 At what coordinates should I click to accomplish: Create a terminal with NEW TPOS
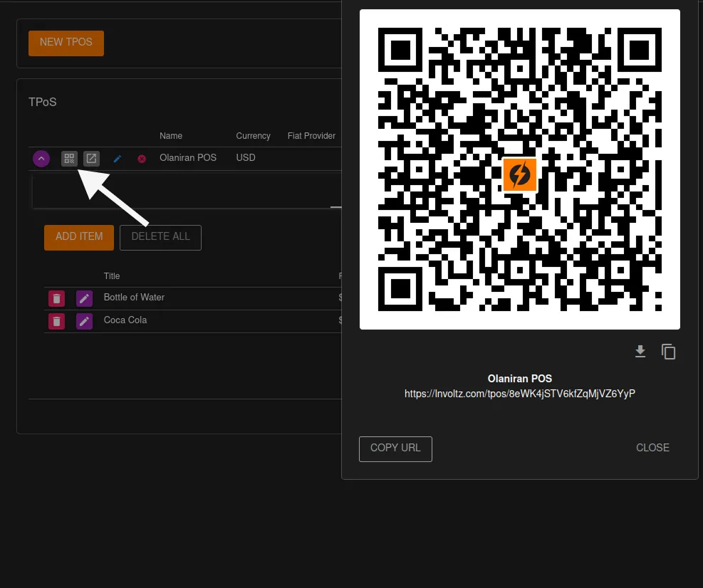[66, 43]
